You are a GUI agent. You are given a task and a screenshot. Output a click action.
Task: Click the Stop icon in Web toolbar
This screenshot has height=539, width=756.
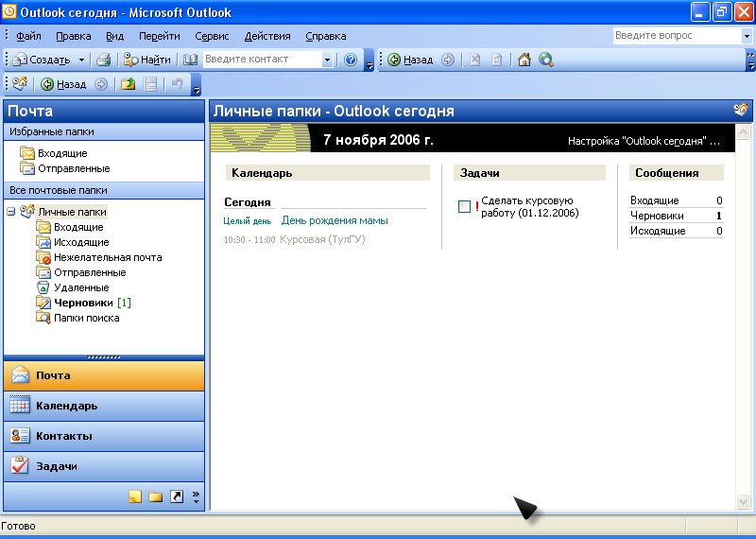pyautogui.click(x=475, y=60)
